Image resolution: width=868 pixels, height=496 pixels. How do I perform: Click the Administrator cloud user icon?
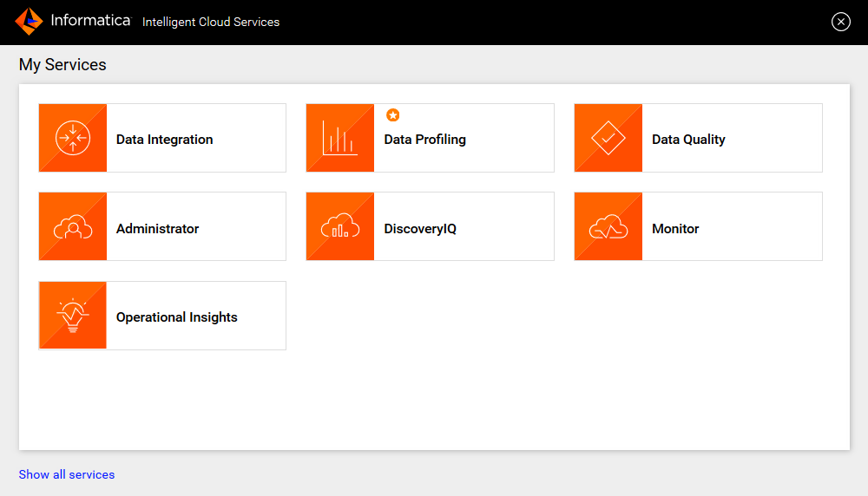pyautogui.click(x=73, y=228)
